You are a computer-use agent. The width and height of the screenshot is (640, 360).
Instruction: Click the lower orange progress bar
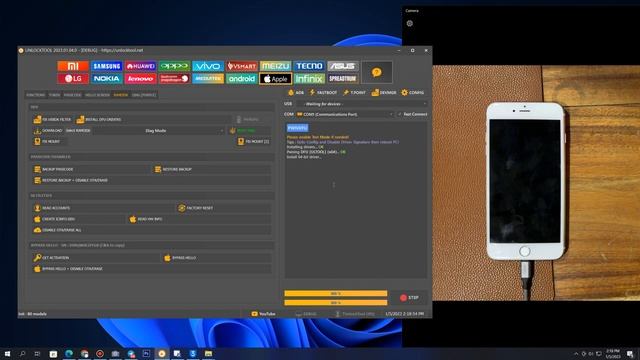coord(336,303)
